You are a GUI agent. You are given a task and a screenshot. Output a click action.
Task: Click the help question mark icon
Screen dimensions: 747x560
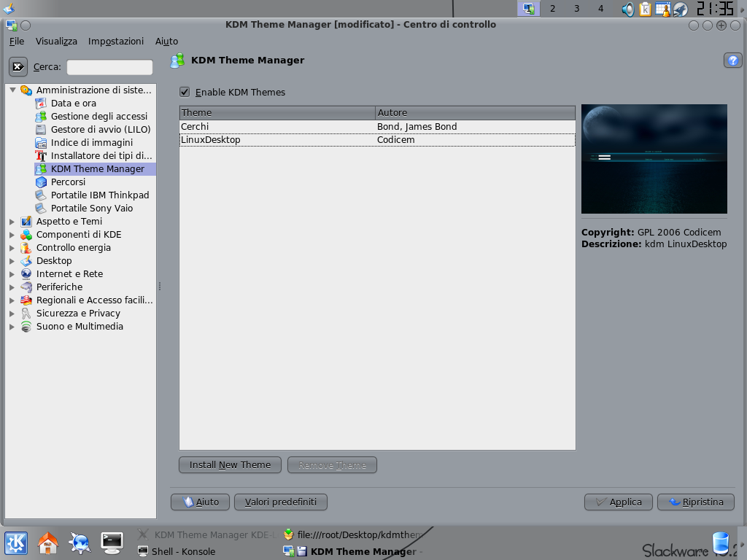[732, 61]
